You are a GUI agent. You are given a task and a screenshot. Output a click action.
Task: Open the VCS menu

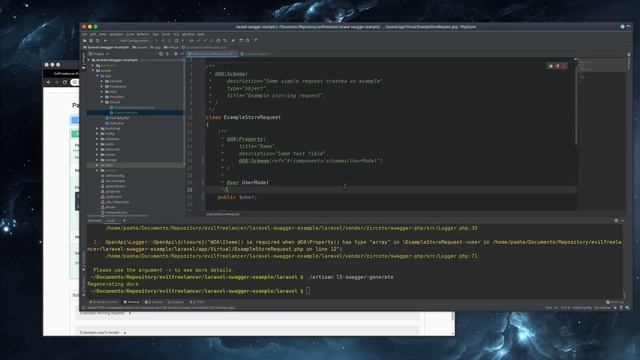[x=176, y=34]
